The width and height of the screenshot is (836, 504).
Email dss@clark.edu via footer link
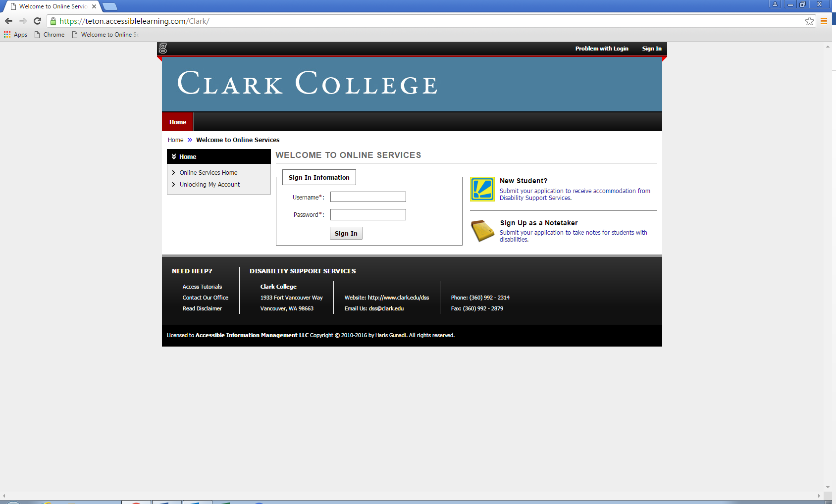click(x=386, y=308)
